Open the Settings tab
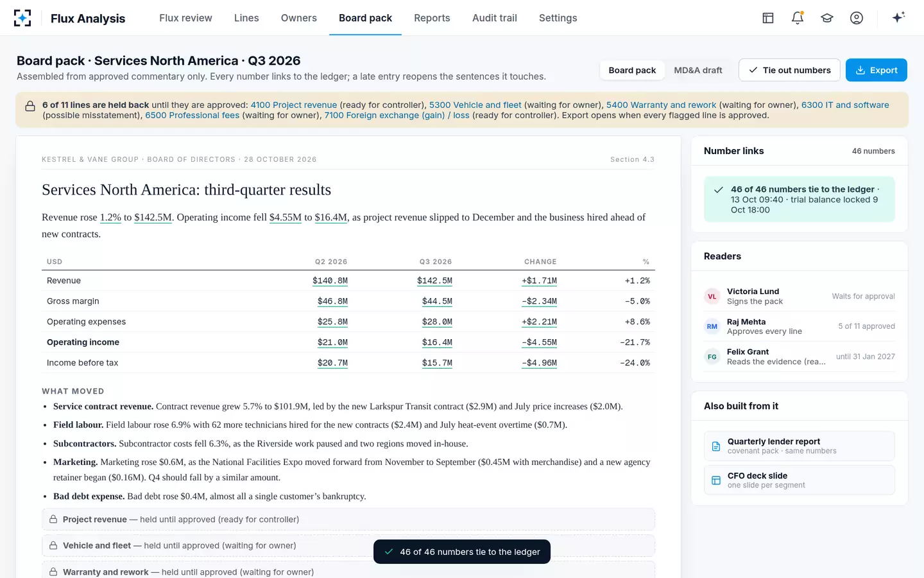The width and height of the screenshot is (924, 578). pos(558,18)
